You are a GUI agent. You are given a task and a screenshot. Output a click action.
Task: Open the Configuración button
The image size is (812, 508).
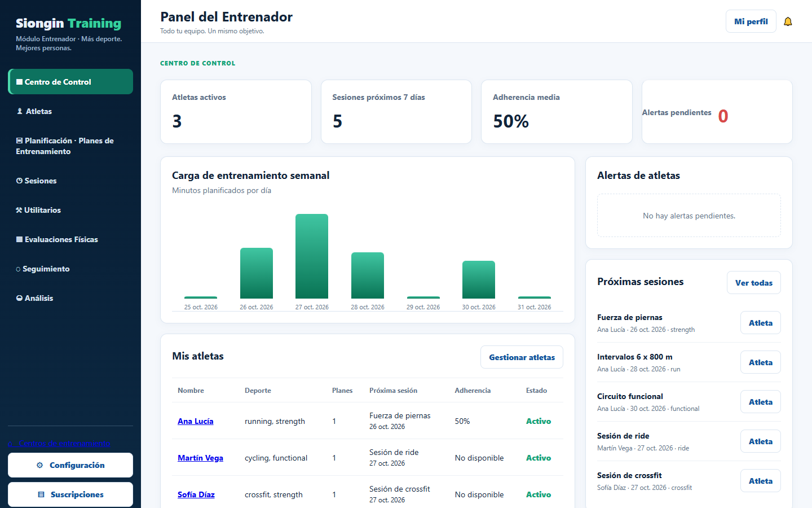70,465
